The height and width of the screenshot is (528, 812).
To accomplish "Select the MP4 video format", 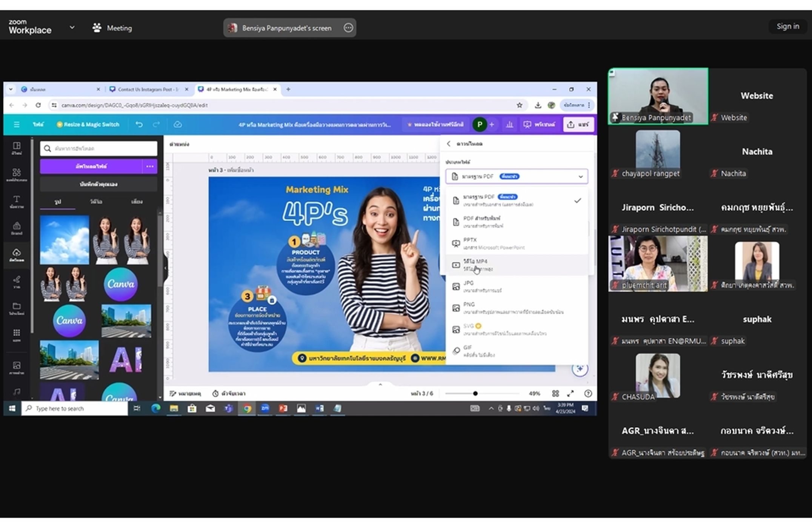I will click(517, 265).
